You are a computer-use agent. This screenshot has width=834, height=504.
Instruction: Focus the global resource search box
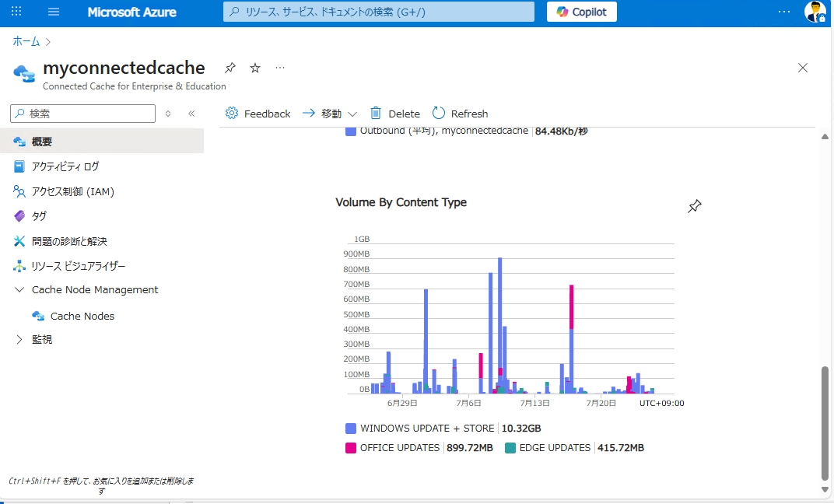click(379, 12)
